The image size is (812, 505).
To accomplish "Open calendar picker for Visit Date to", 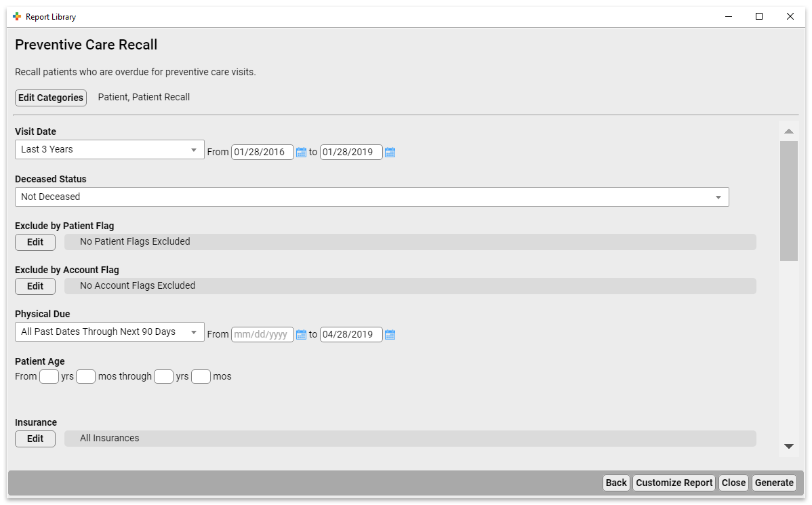I will 390,153.
